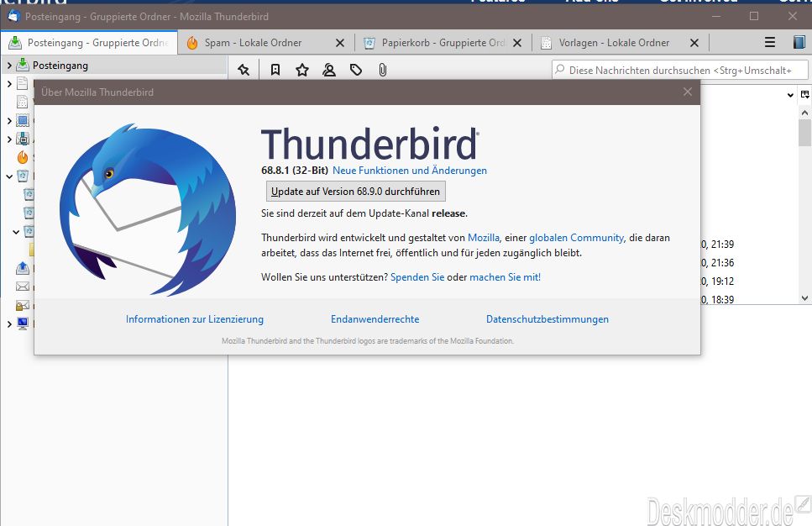Click the envelope with padlock folder icon
The height and width of the screenshot is (526, 812).
coord(23,305)
